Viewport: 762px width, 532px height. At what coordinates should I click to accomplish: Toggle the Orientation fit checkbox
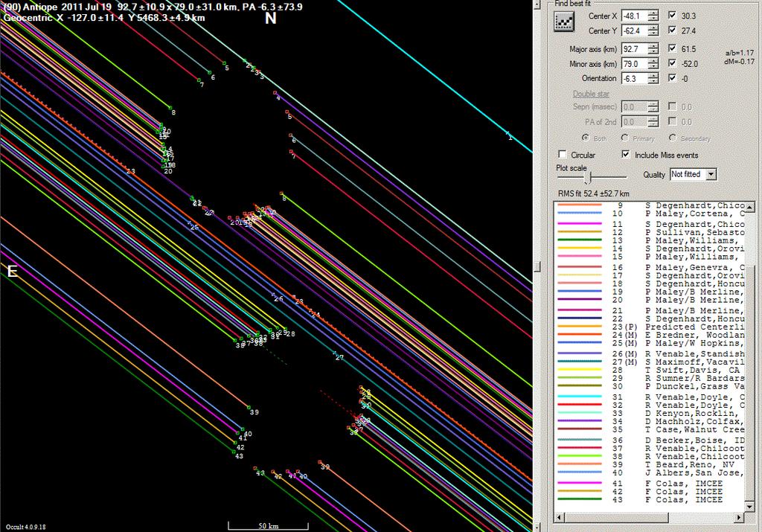(x=672, y=77)
